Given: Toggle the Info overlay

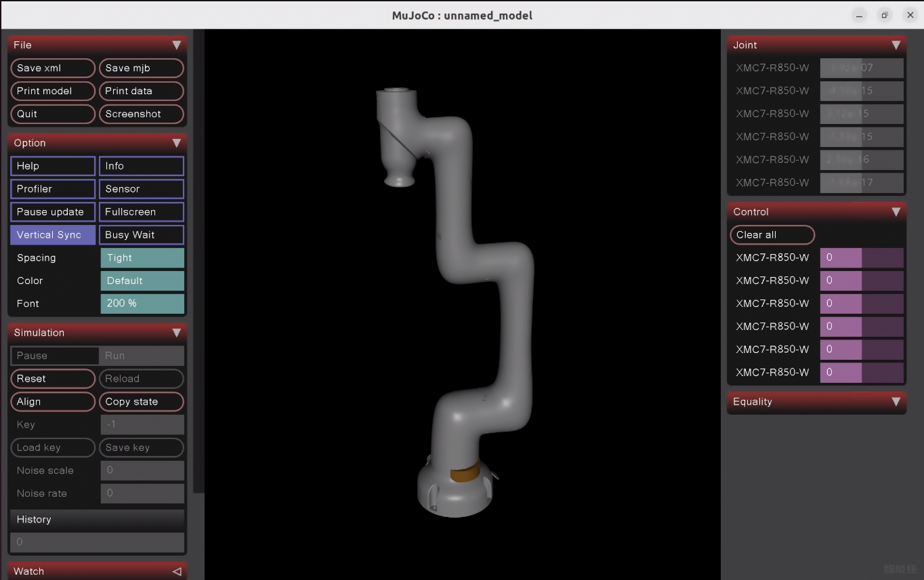Looking at the screenshot, I should (x=142, y=166).
